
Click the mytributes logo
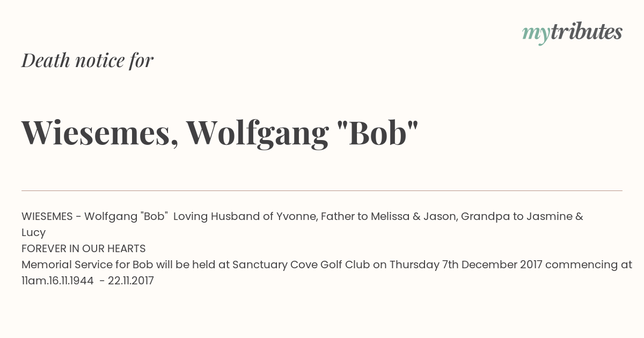(572, 33)
